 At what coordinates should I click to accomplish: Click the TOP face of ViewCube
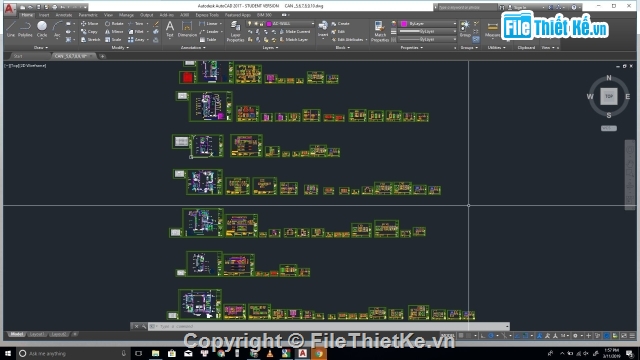tap(609, 96)
